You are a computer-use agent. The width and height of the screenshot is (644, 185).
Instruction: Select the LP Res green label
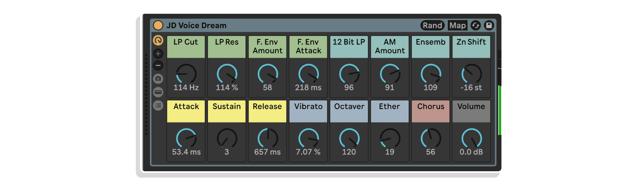[227, 47]
